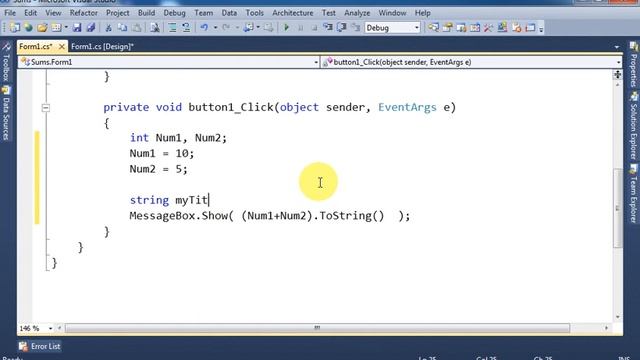The height and width of the screenshot is (360, 640).
Task: Switch to the Form1.cs [Design] tab
Action: (102, 47)
